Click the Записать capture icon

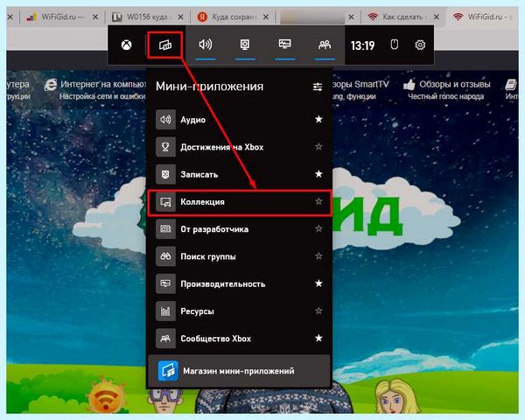165,174
